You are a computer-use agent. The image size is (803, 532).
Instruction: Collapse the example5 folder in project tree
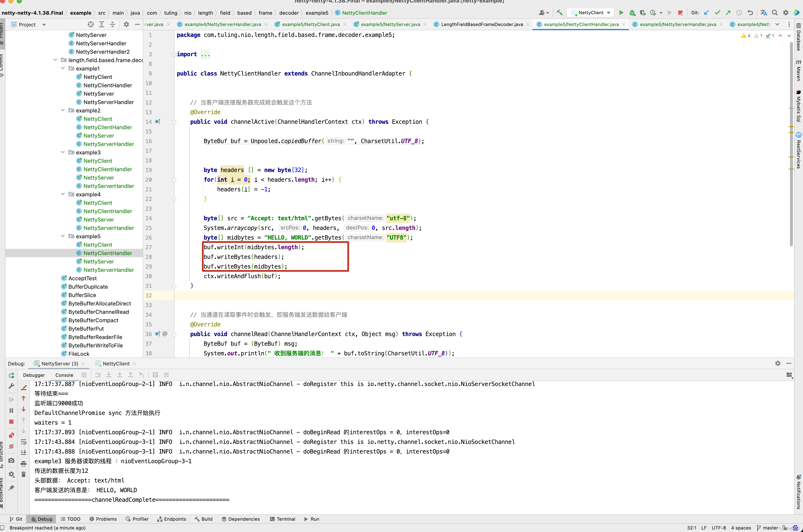click(63, 236)
